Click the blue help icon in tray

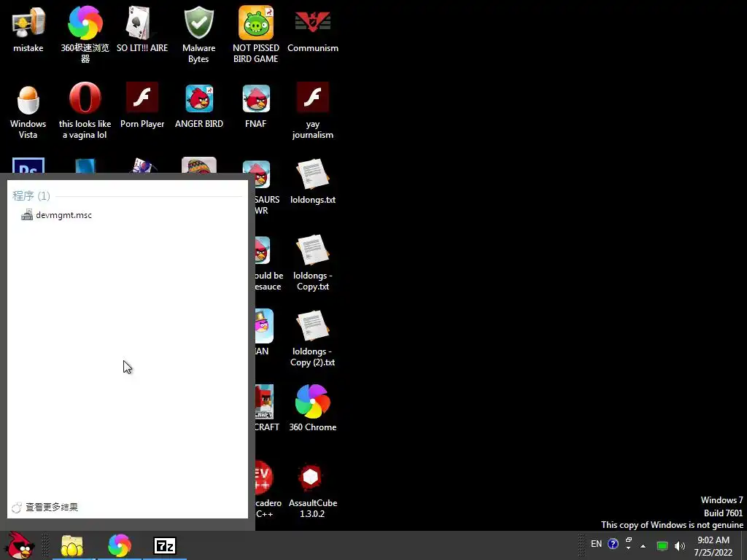pos(613,544)
